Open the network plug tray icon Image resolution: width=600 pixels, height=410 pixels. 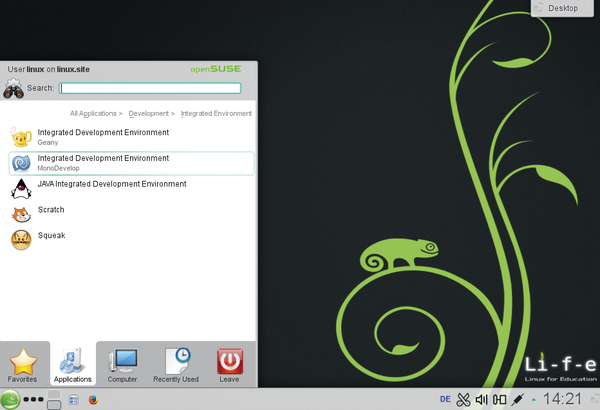tap(518, 399)
